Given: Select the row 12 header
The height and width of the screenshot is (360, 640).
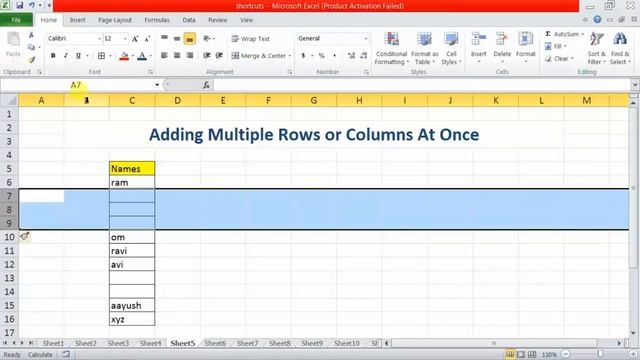Looking at the screenshot, I should tap(9, 264).
